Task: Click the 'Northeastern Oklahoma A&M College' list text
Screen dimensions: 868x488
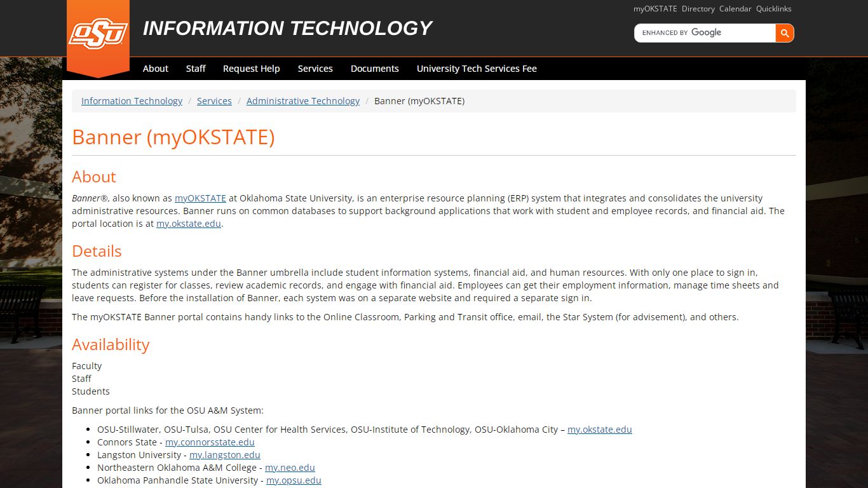Action: coord(177,468)
